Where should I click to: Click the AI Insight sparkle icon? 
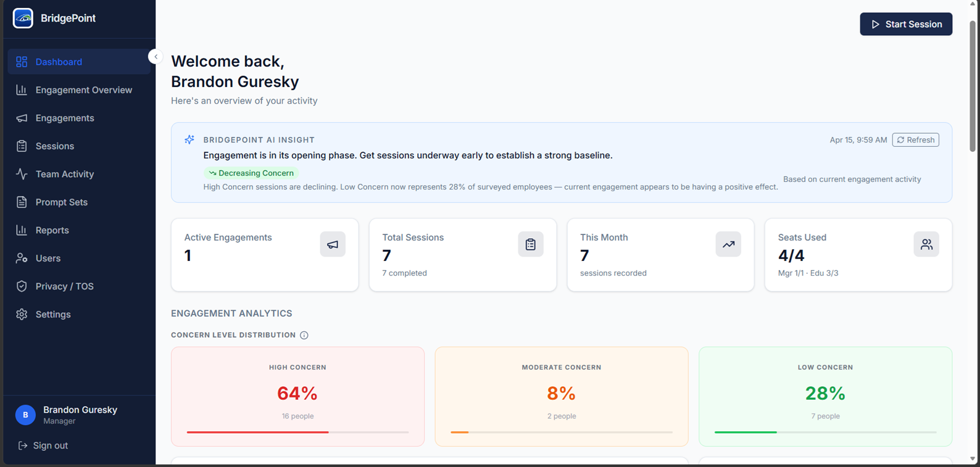(x=189, y=140)
